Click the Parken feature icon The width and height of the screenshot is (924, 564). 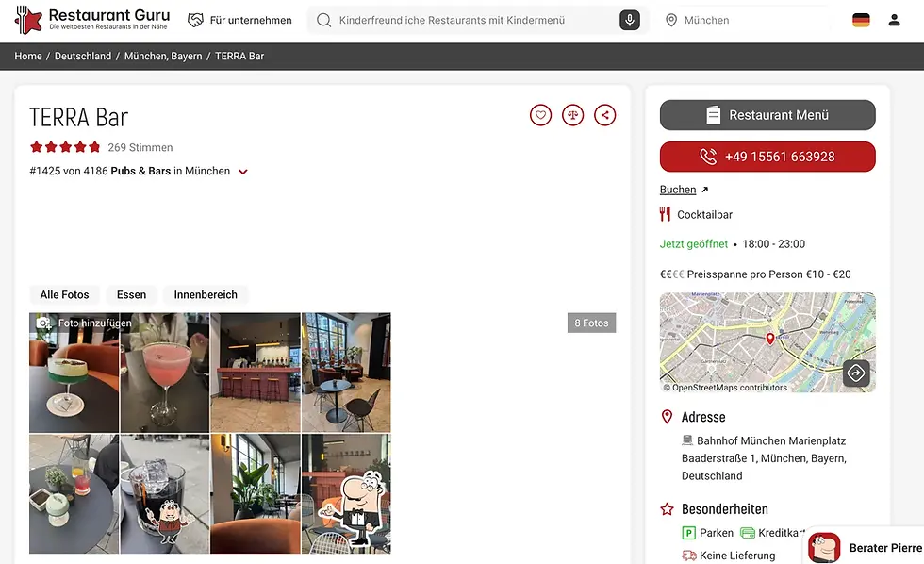coord(688,533)
